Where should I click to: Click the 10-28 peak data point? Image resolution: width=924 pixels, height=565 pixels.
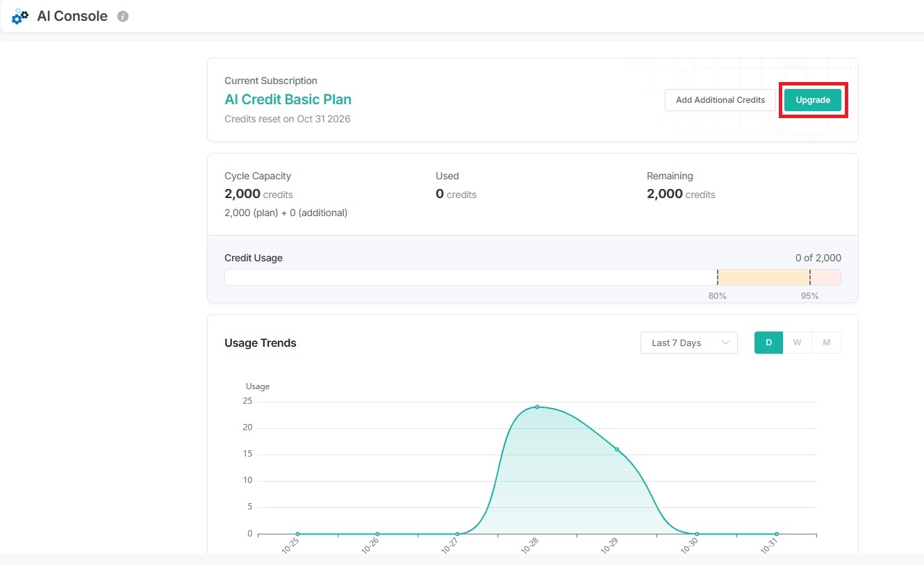(x=537, y=407)
